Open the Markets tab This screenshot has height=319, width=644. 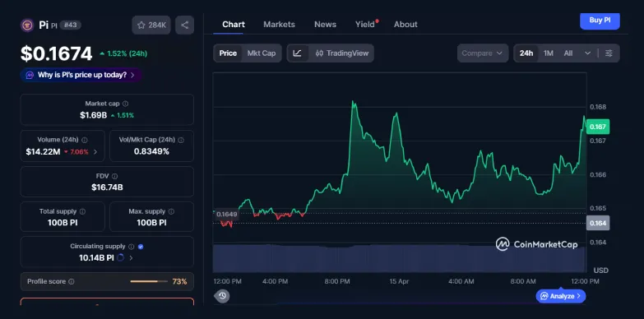280,25
